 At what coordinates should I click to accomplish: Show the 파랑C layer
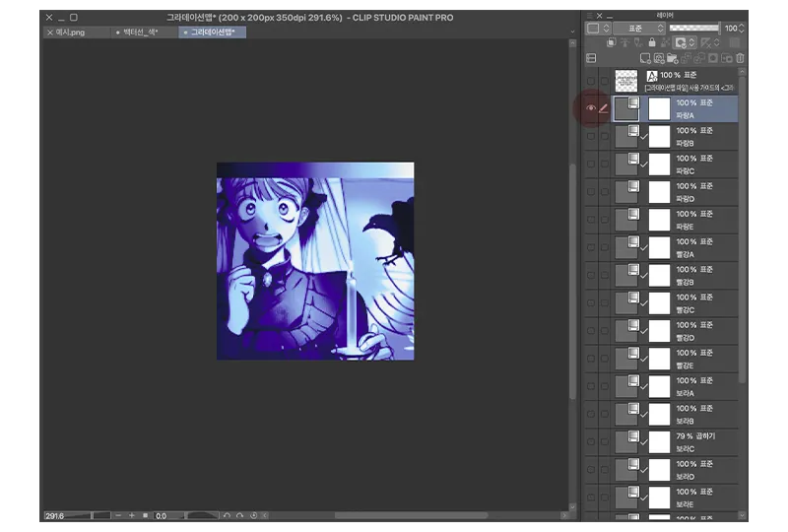click(x=590, y=164)
